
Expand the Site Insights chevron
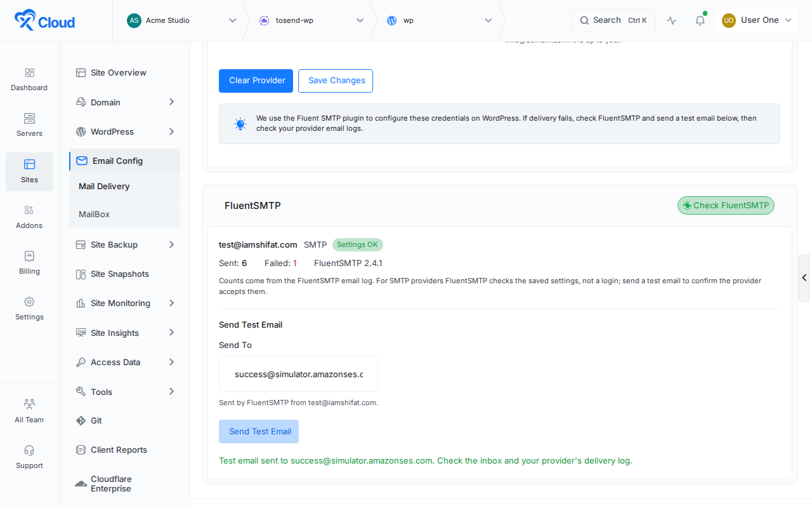171,332
